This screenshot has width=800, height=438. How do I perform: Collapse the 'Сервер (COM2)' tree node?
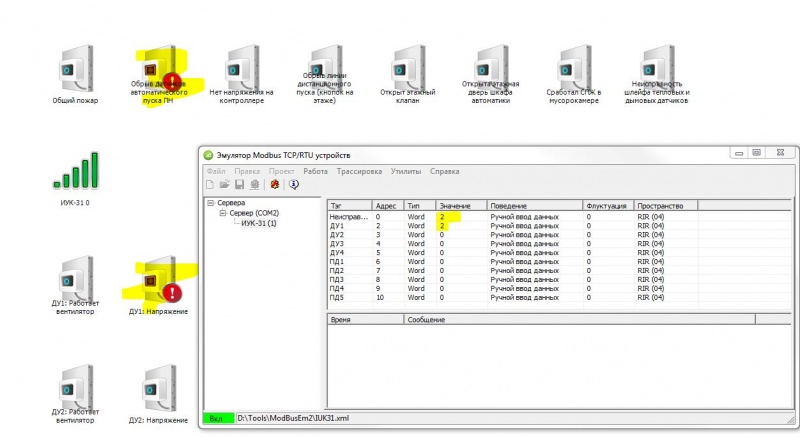(x=223, y=213)
